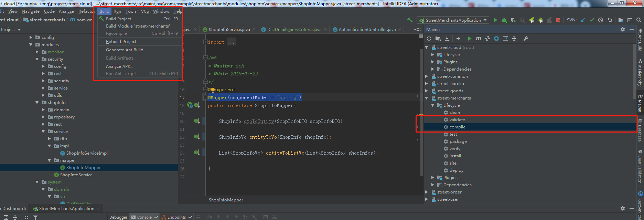Click the group-by grid icon in Run Dashboard
The height and width of the screenshot is (220, 644).
tap(26, 217)
